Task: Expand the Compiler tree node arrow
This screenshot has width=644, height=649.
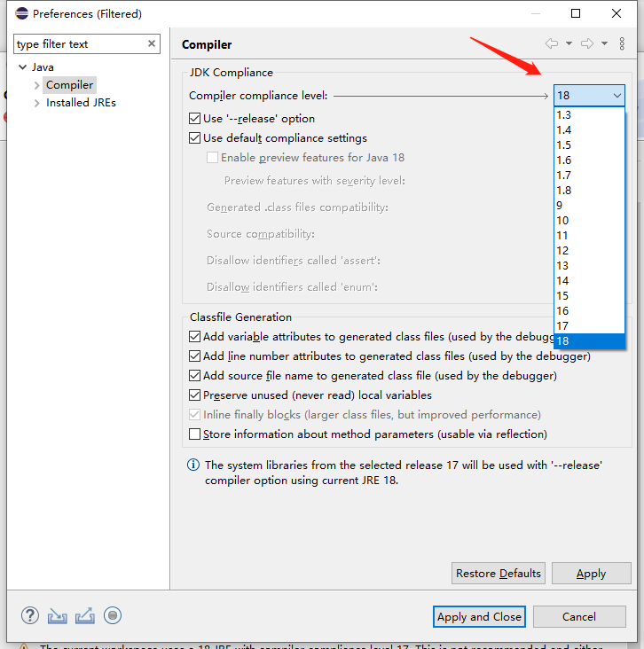Action: click(36, 85)
